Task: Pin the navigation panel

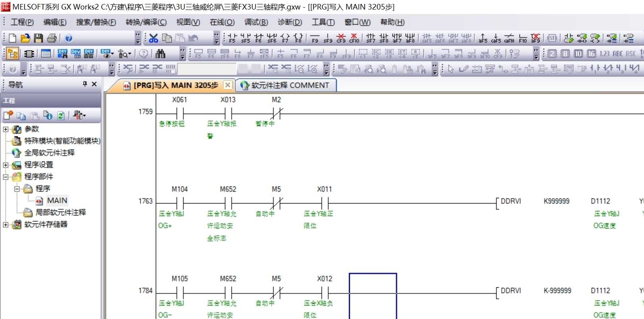Action: tap(85, 84)
